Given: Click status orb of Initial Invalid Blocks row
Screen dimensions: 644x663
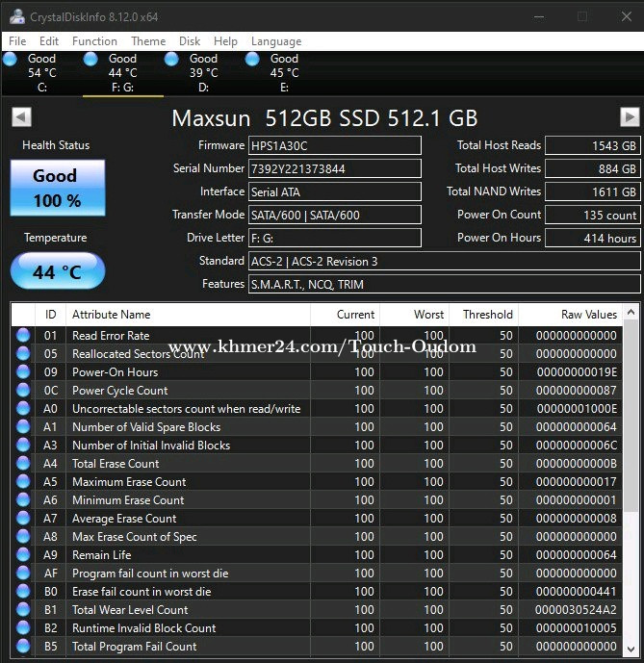Looking at the screenshot, I should (x=23, y=445).
